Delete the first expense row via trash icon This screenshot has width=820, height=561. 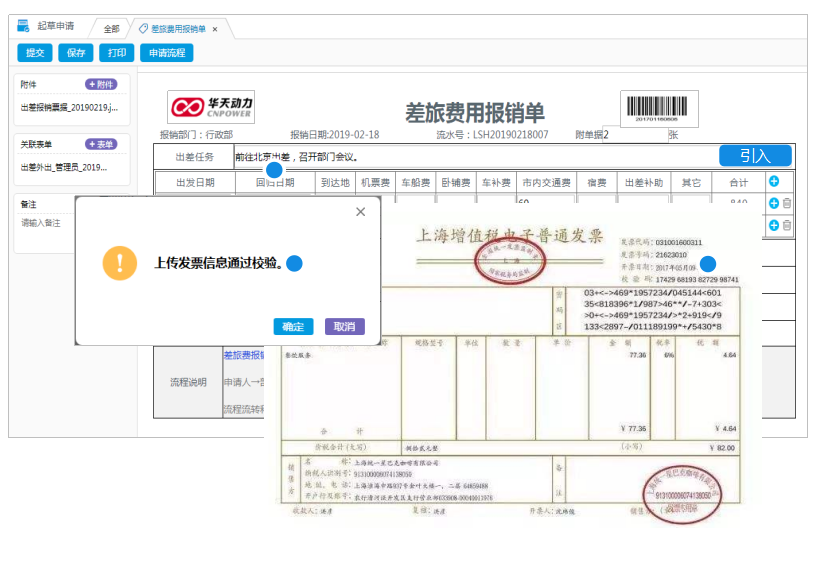point(787,204)
